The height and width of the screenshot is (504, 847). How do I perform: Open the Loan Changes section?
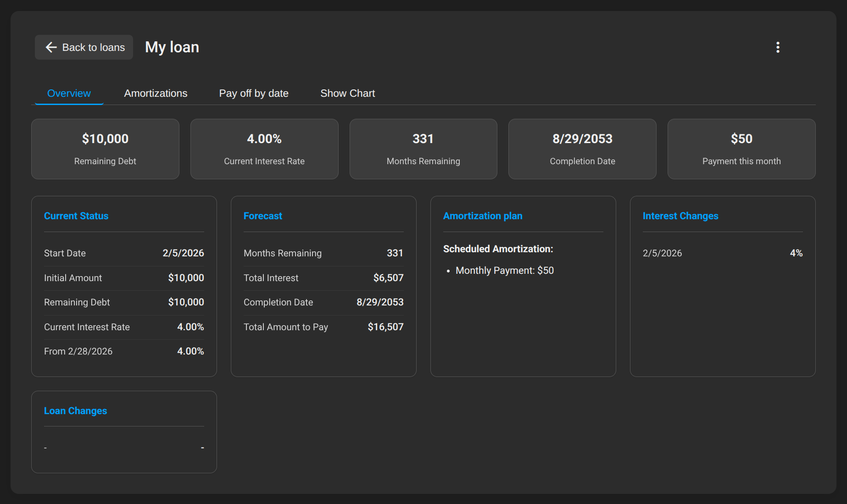pos(75,410)
